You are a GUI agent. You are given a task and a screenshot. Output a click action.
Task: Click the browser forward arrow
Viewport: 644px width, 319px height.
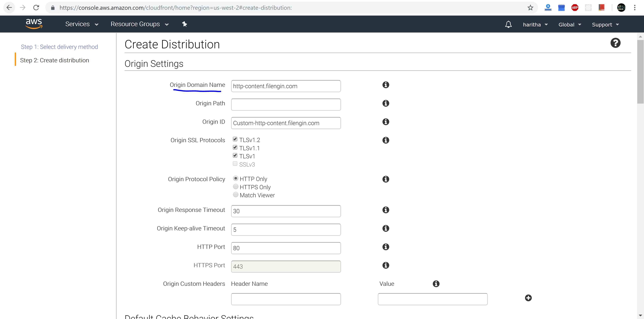click(23, 8)
